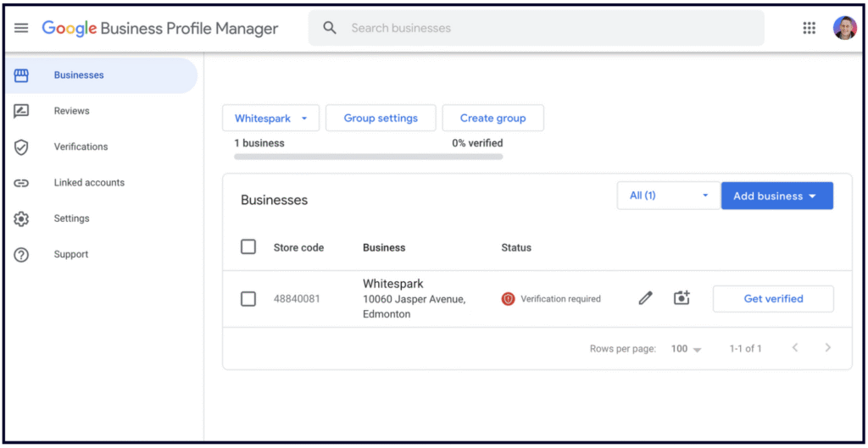Click the Google apps grid icon
Viewport: 868px width, 448px height.
click(809, 28)
